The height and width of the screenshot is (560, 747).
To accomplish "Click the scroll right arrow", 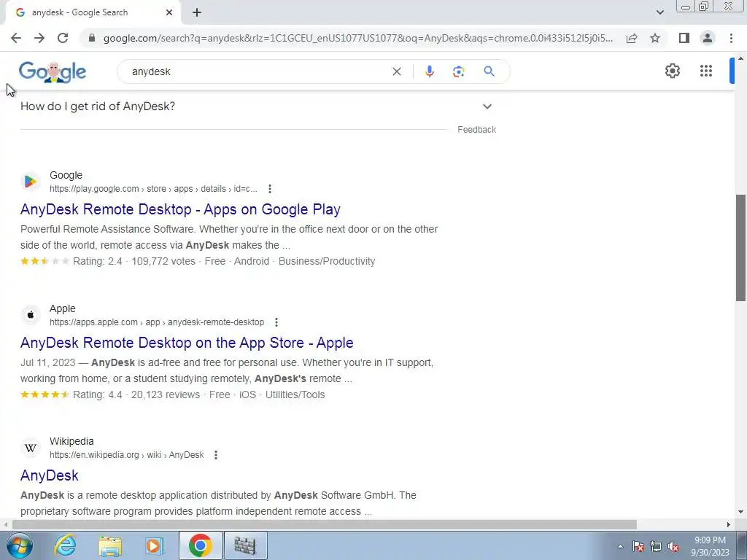I will tap(729, 524).
